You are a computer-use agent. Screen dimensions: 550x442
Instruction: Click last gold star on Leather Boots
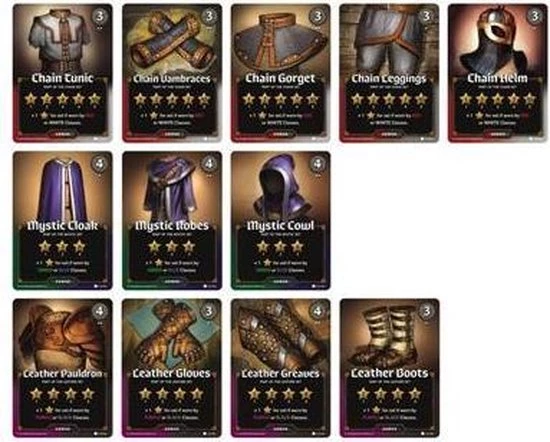click(415, 394)
